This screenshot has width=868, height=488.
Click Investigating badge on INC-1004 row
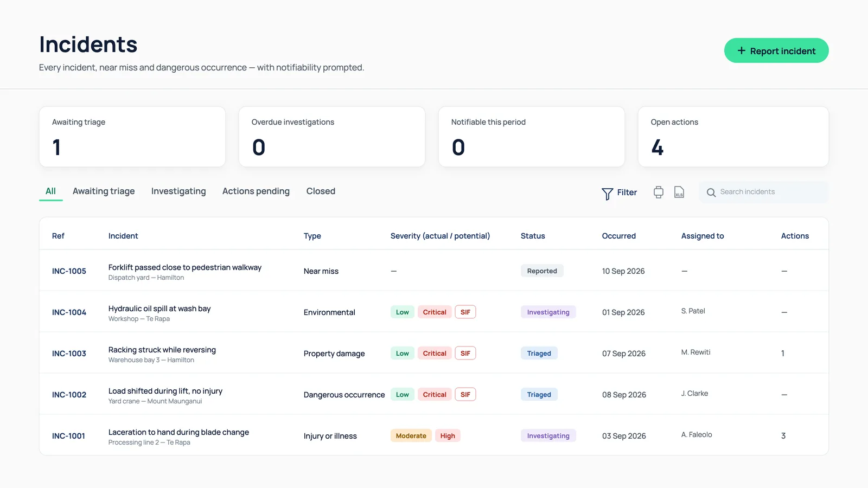pos(548,312)
